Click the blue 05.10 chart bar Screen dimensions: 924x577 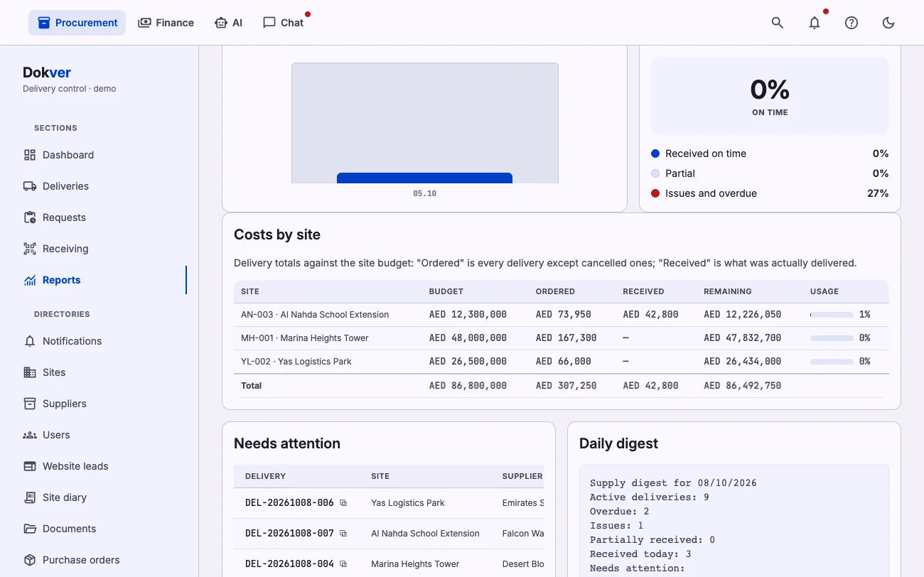424,178
